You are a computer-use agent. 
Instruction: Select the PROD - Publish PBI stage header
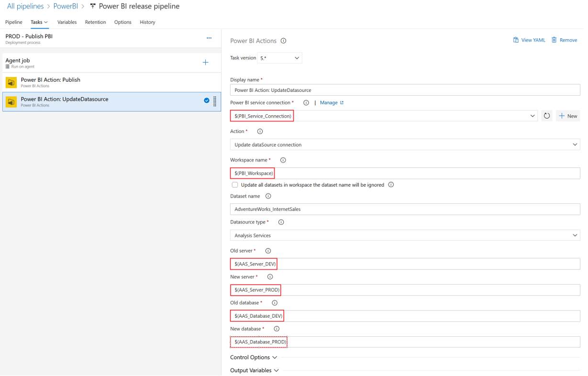(x=111, y=38)
